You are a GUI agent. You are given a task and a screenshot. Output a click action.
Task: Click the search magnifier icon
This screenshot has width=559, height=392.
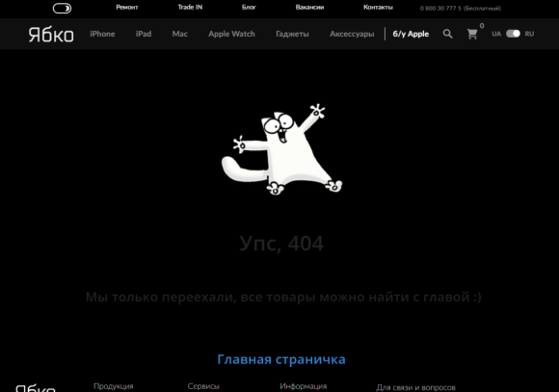tap(448, 34)
